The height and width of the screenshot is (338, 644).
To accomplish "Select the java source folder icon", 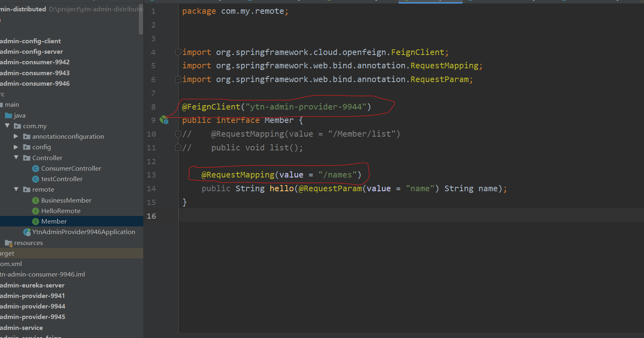I will pyautogui.click(x=9, y=115).
